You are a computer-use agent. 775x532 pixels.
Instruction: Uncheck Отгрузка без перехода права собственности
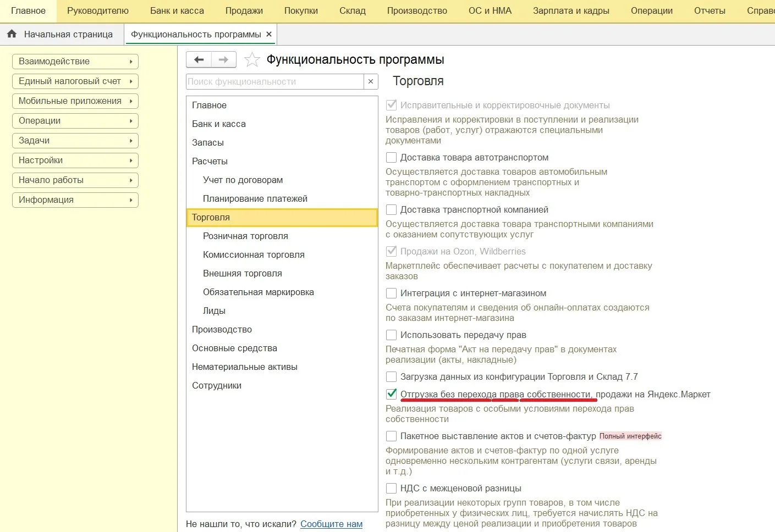tap(392, 394)
